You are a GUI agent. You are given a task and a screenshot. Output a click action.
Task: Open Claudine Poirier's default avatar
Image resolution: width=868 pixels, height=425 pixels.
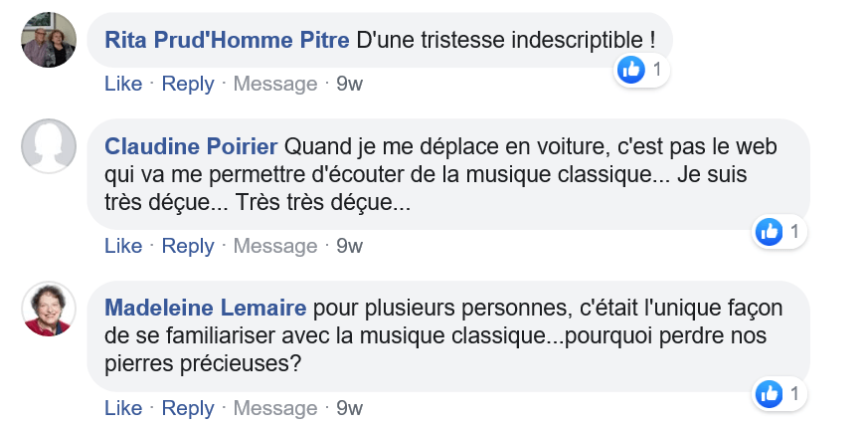pos(49,146)
